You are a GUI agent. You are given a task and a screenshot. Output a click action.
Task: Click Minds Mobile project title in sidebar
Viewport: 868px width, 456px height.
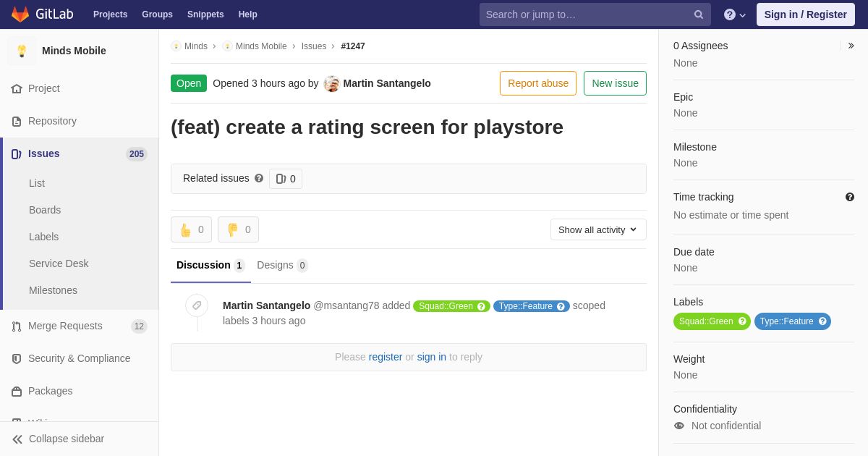click(x=74, y=51)
